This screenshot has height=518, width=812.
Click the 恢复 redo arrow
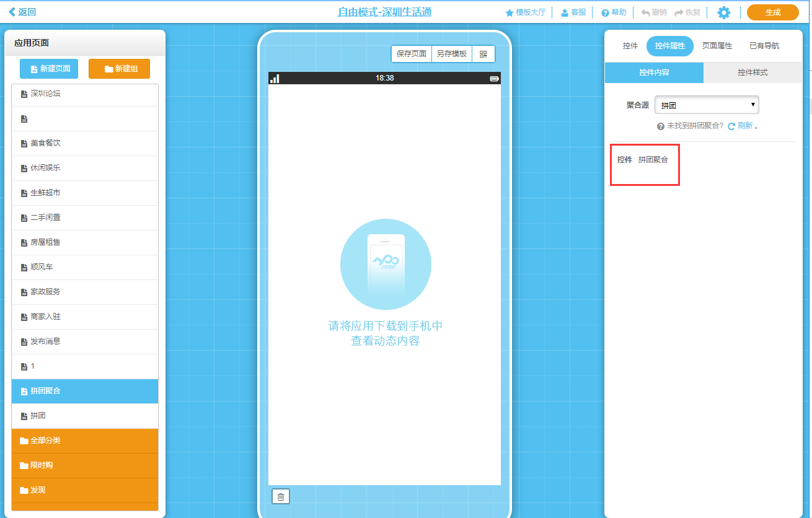click(687, 12)
